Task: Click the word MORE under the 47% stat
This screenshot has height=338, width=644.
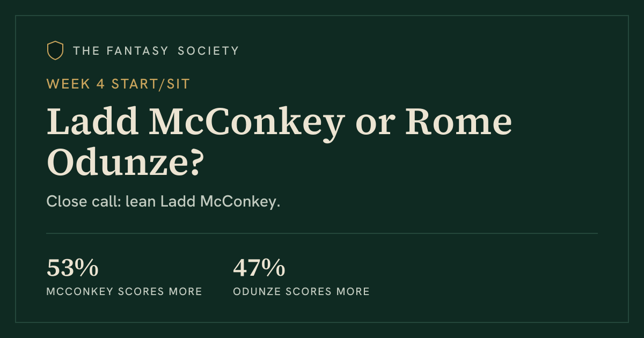Action: click(353, 292)
